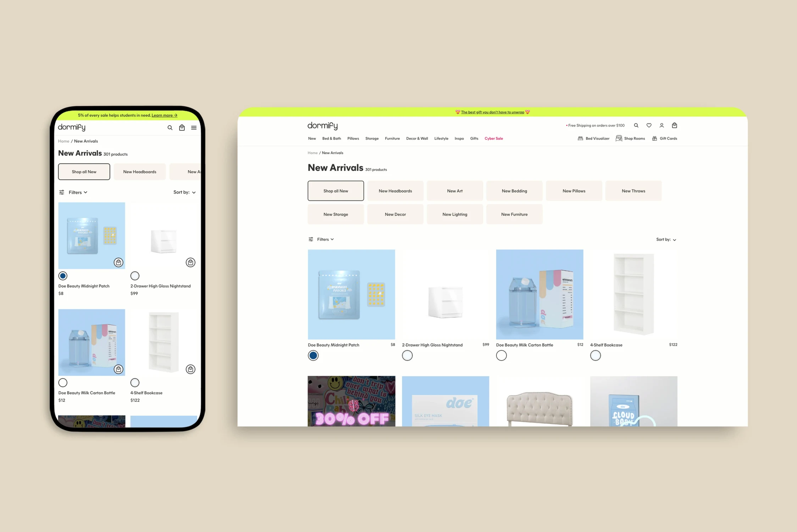Toggle the white color swatch for 2-Drawer Nightstand
Image resolution: width=797 pixels, height=532 pixels.
point(407,355)
